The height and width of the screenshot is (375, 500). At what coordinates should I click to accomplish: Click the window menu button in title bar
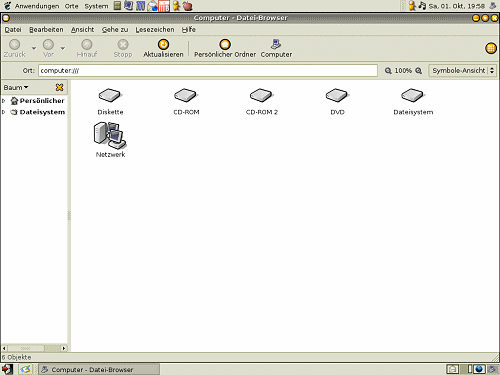click(6, 18)
